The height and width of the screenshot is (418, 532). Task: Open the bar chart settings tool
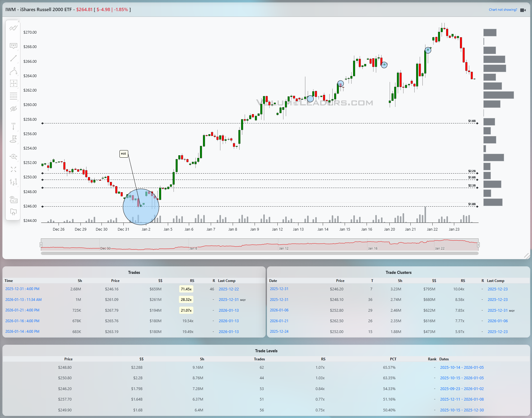click(x=13, y=182)
